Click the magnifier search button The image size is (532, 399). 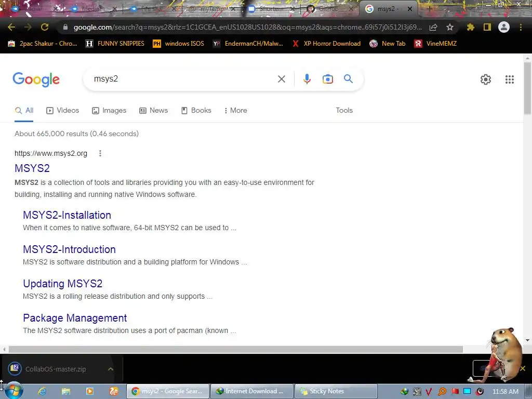[349, 79]
